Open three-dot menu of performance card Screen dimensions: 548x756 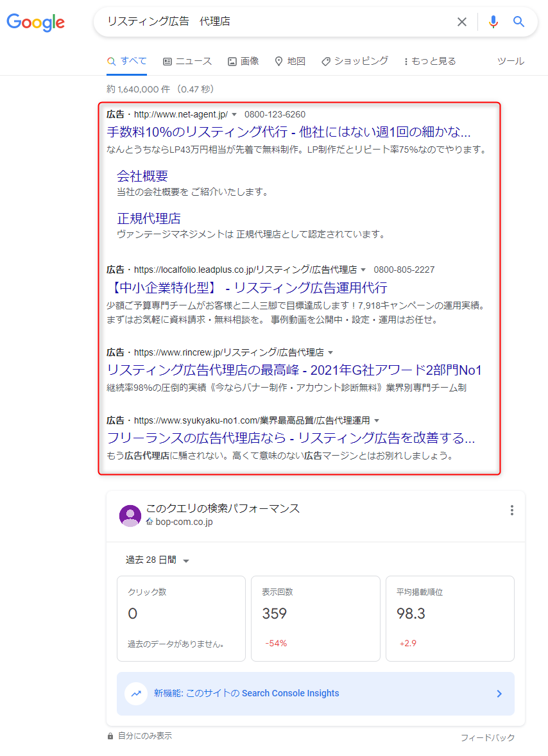point(512,511)
